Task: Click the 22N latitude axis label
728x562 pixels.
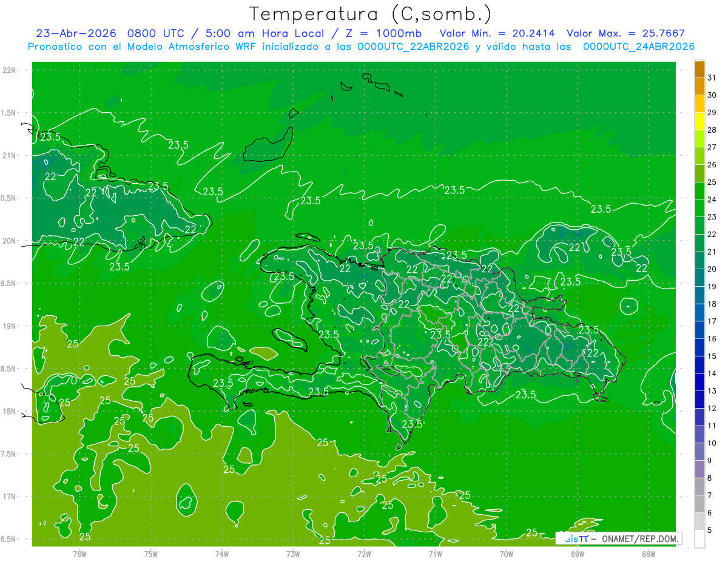Action: [x=9, y=70]
